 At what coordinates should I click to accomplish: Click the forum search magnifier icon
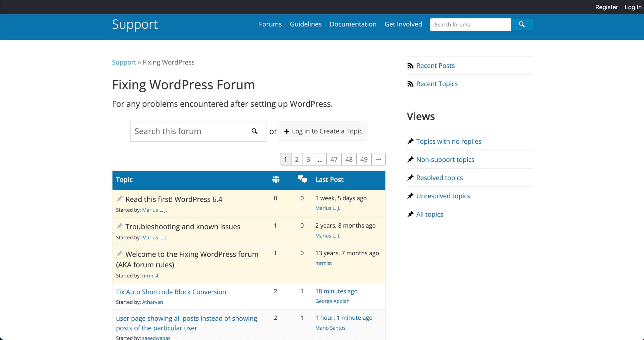coord(254,131)
